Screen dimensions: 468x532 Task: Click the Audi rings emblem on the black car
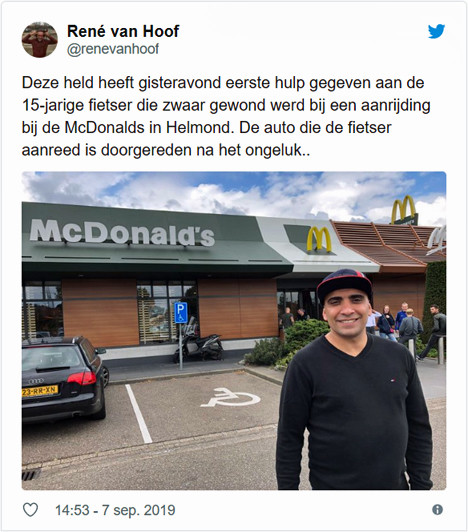(36, 381)
